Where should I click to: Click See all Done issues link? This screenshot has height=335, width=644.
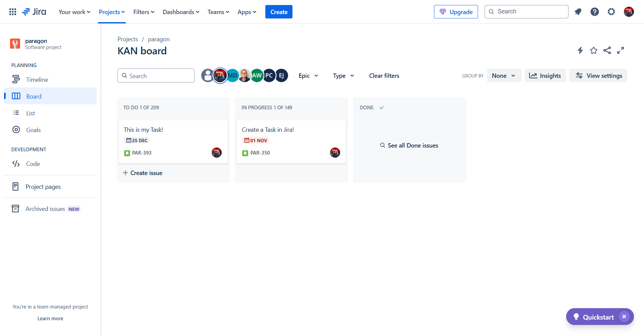409,145
